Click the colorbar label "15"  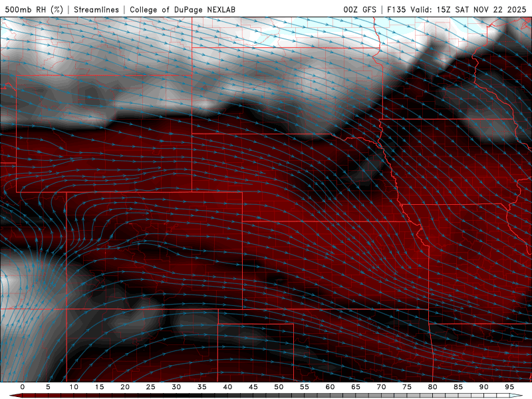tap(99, 387)
